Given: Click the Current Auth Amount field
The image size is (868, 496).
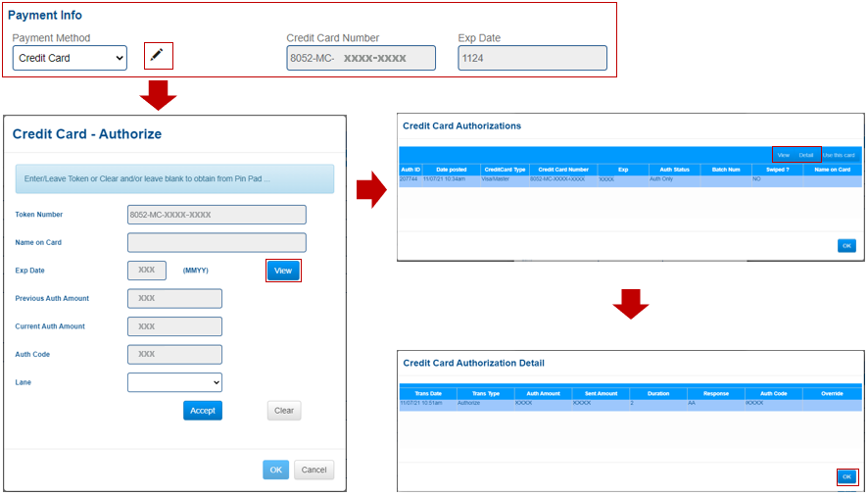Looking at the screenshot, I should (x=174, y=326).
